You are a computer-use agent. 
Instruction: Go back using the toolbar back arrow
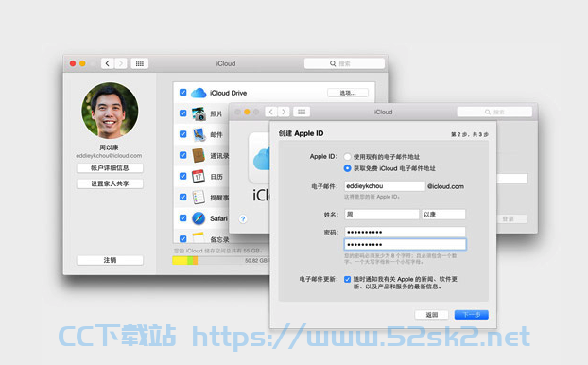pos(108,63)
